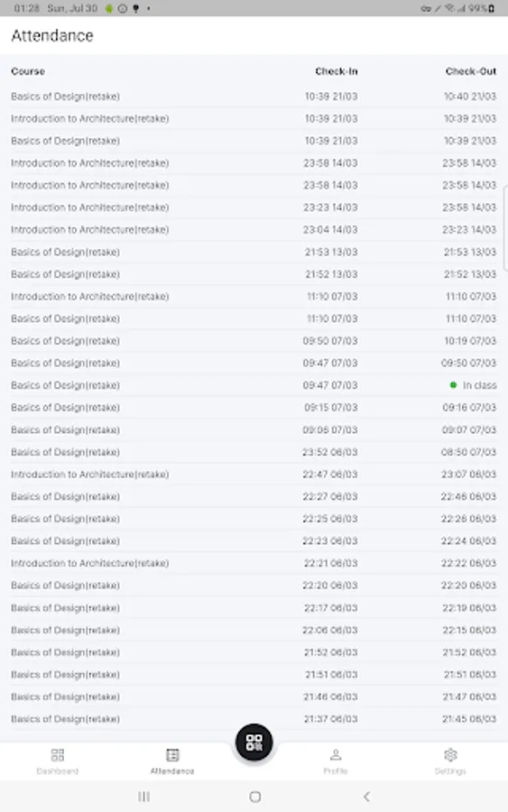Select check-in time 22:06 06/03
This screenshot has height=812, width=508.
click(x=330, y=631)
